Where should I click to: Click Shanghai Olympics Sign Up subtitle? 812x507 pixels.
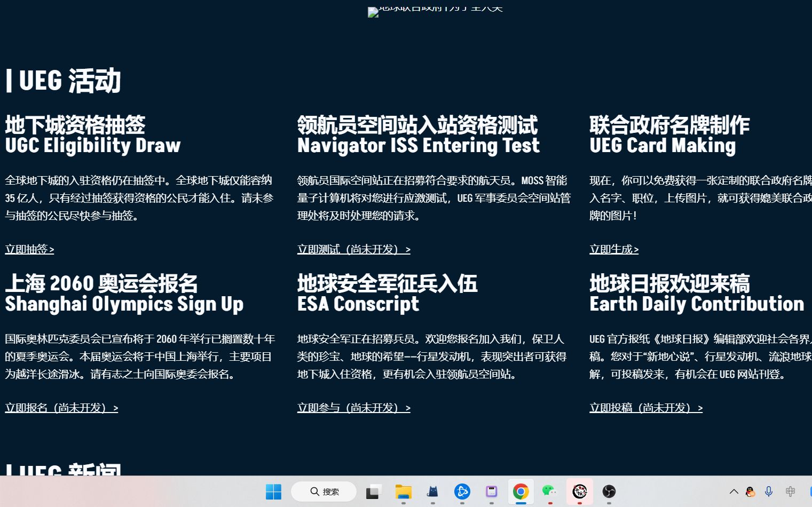pos(124,304)
